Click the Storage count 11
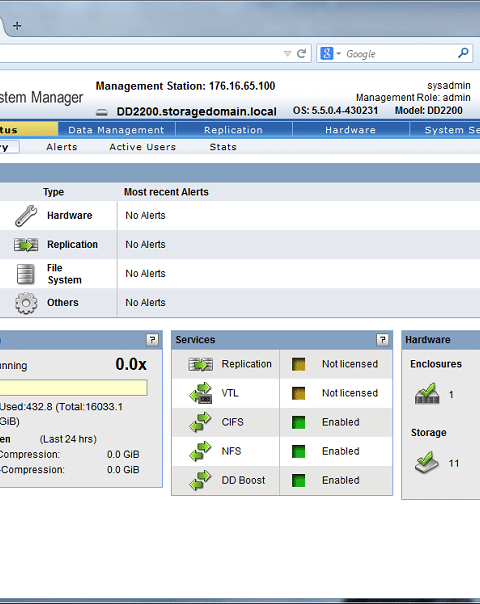 [454, 463]
